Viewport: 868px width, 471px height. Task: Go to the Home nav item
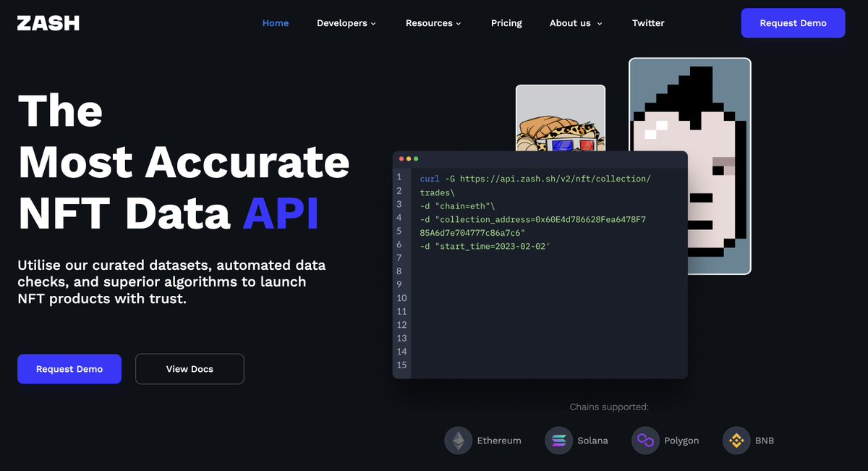coord(276,23)
